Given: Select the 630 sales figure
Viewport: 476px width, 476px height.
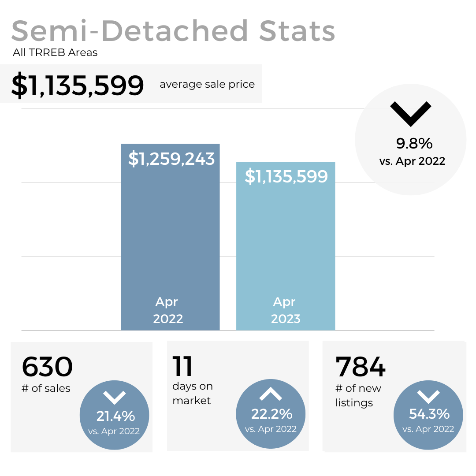Looking at the screenshot, I should click(47, 367).
